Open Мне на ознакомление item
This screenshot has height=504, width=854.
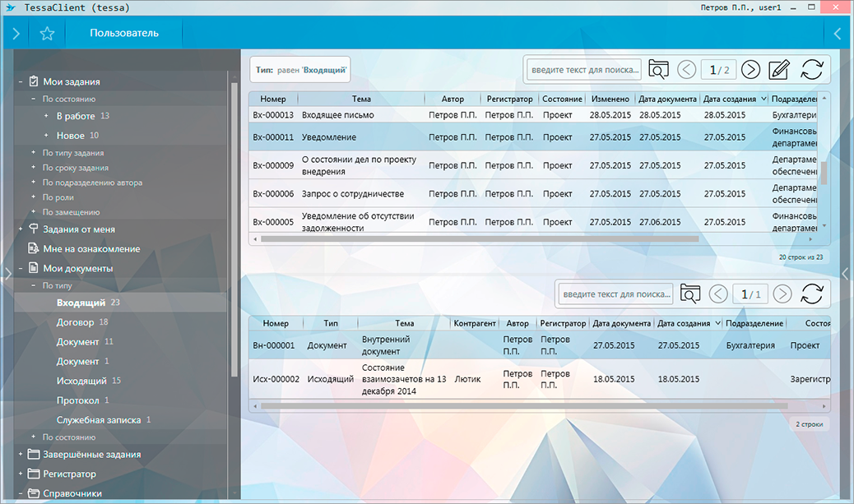click(x=91, y=249)
